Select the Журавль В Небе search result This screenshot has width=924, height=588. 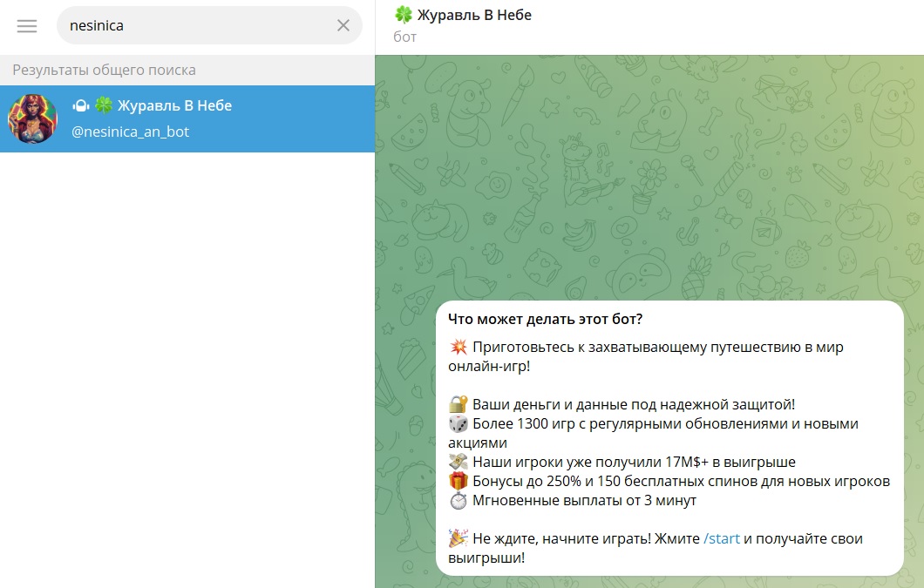(x=187, y=118)
